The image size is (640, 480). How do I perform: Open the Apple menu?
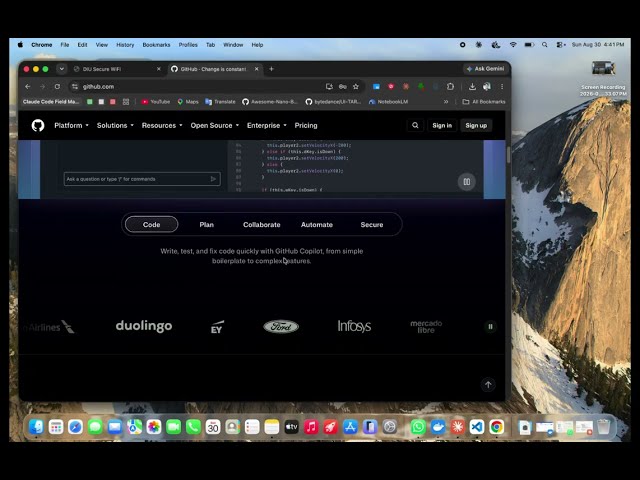(x=20, y=45)
